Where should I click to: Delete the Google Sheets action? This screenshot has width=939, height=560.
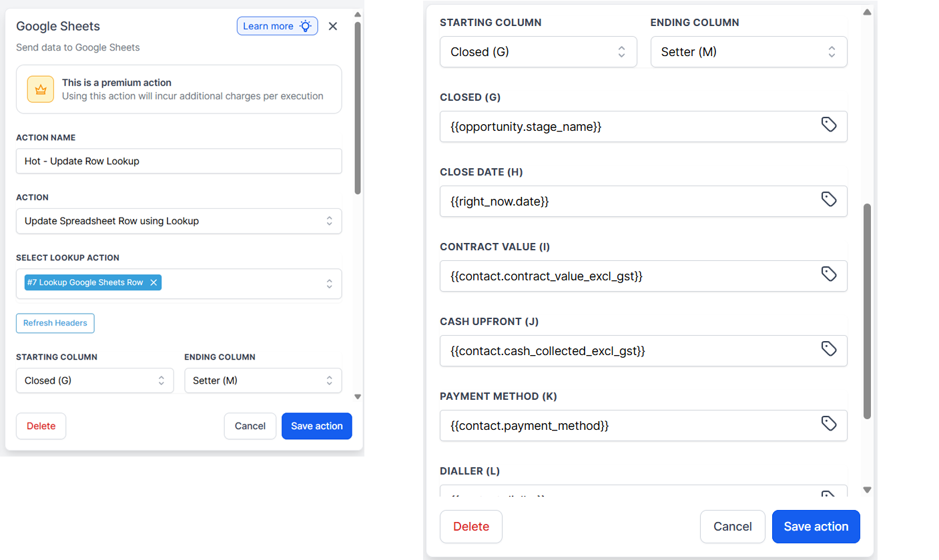tap(41, 426)
